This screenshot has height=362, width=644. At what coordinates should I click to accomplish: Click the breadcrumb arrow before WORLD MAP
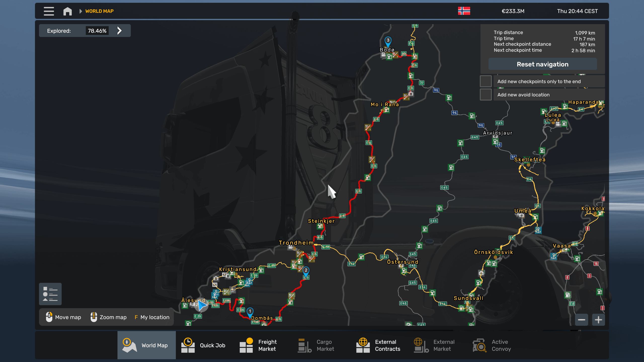pyautogui.click(x=80, y=11)
